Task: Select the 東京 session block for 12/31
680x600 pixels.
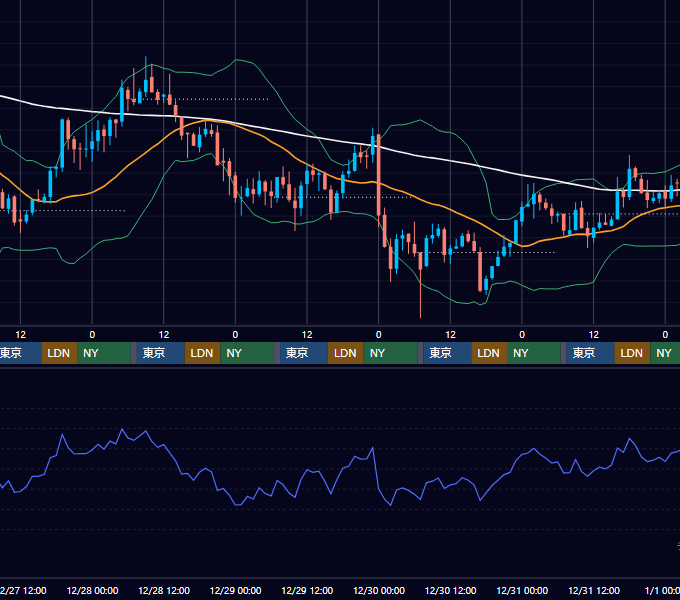Action: click(590, 353)
